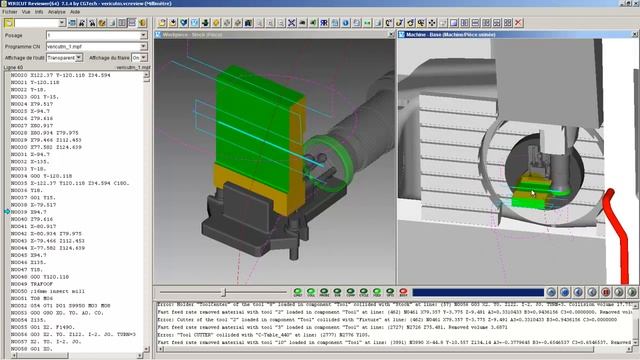This screenshot has height=360, width=640.
Task: Click the open review file icon in main toolbar
Action: coord(162,23)
